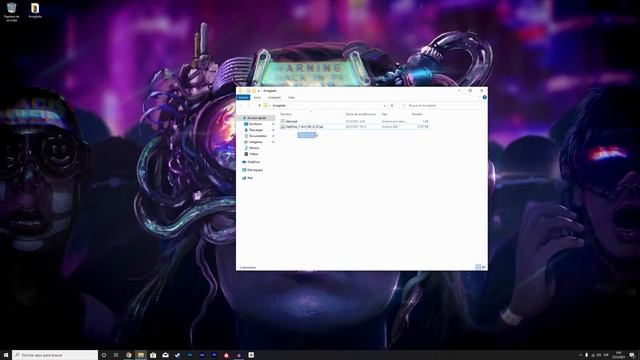Select the idiots.bat file

pyautogui.click(x=291, y=122)
